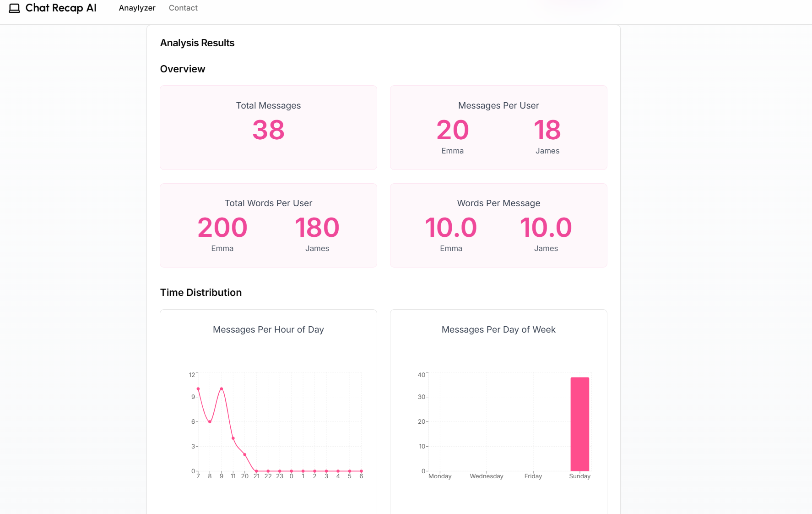Click the Analysis Results heading
Viewport: 812px width, 514px height.
point(197,43)
